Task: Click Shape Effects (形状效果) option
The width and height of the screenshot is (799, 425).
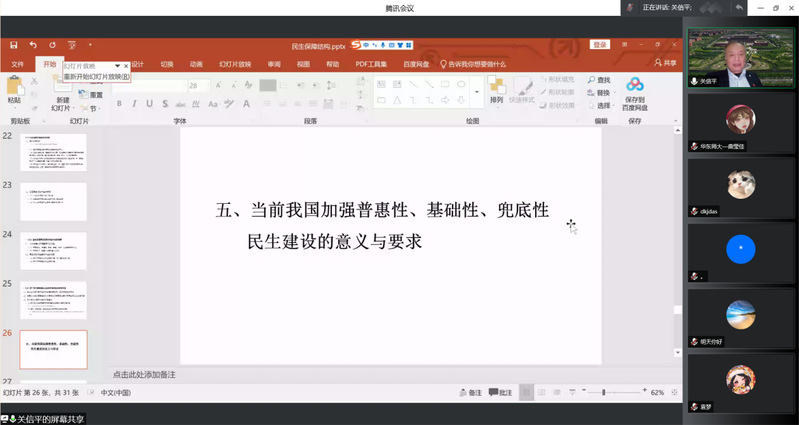Action: pyautogui.click(x=556, y=105)
